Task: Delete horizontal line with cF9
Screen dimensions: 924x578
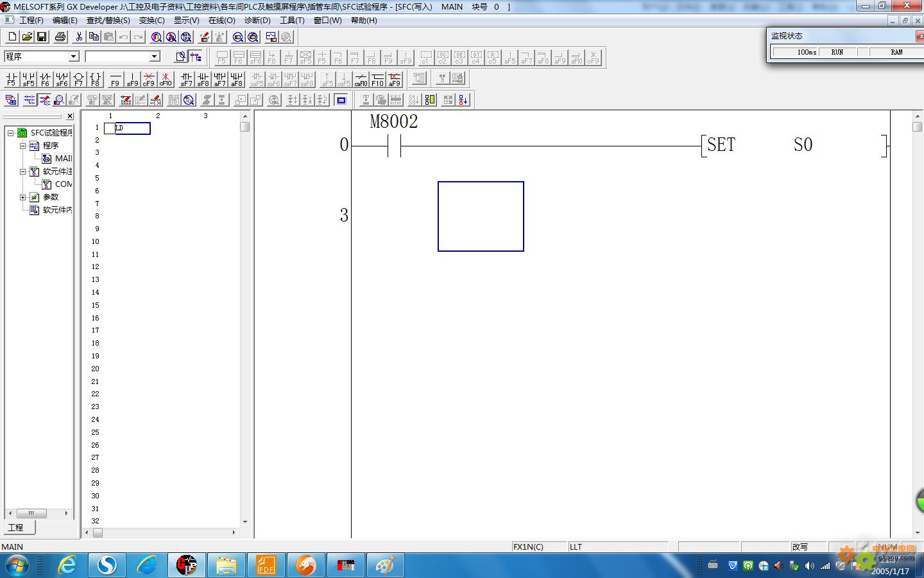Action: (x=149, y=80)
